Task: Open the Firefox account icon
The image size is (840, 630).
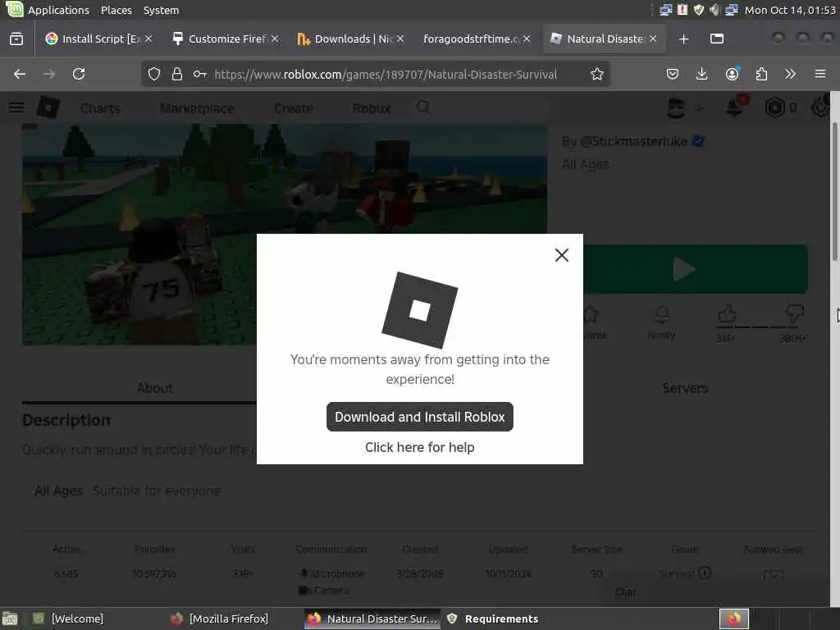Action: click(732, 74)
